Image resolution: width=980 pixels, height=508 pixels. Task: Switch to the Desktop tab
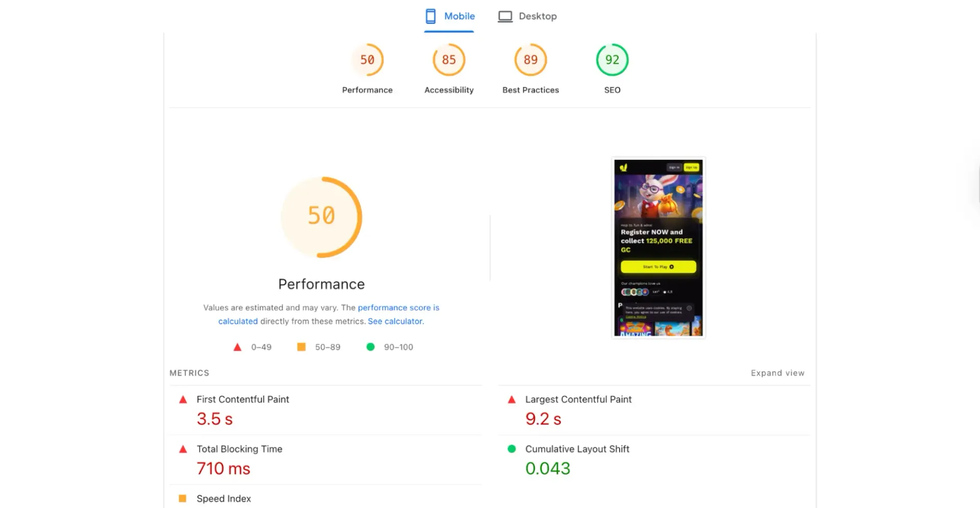pos(527,16)
